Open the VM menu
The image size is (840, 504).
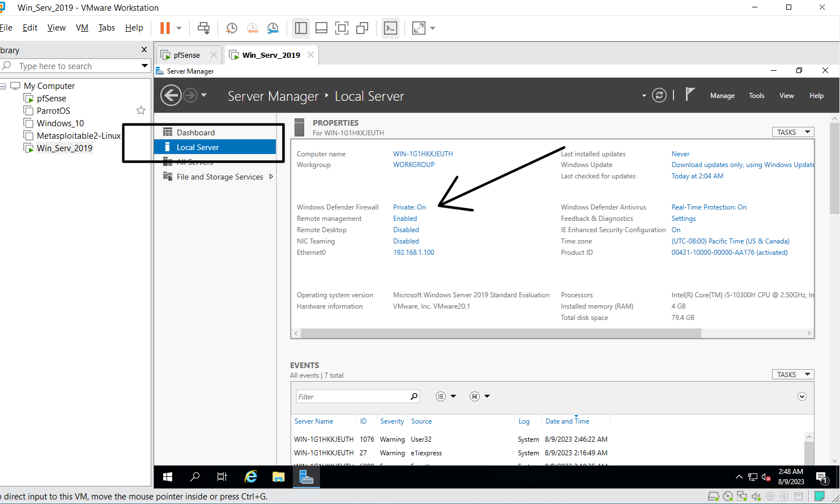pos(82,28)
